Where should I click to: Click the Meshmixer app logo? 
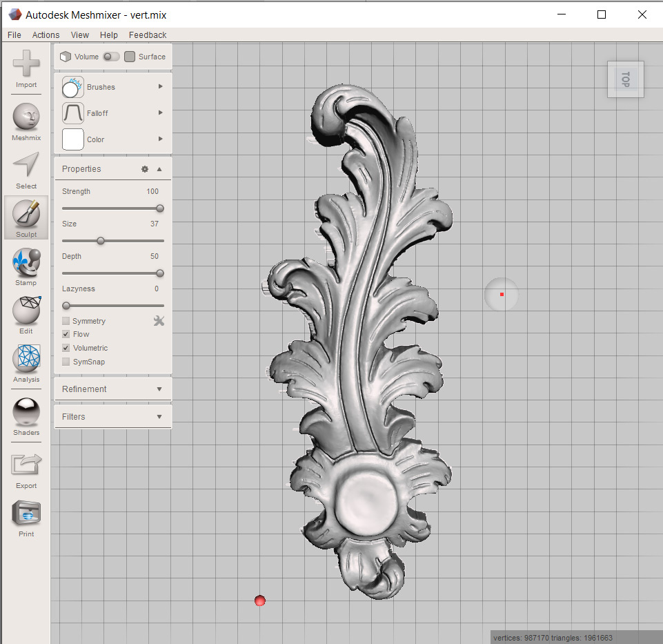[15, 14]
